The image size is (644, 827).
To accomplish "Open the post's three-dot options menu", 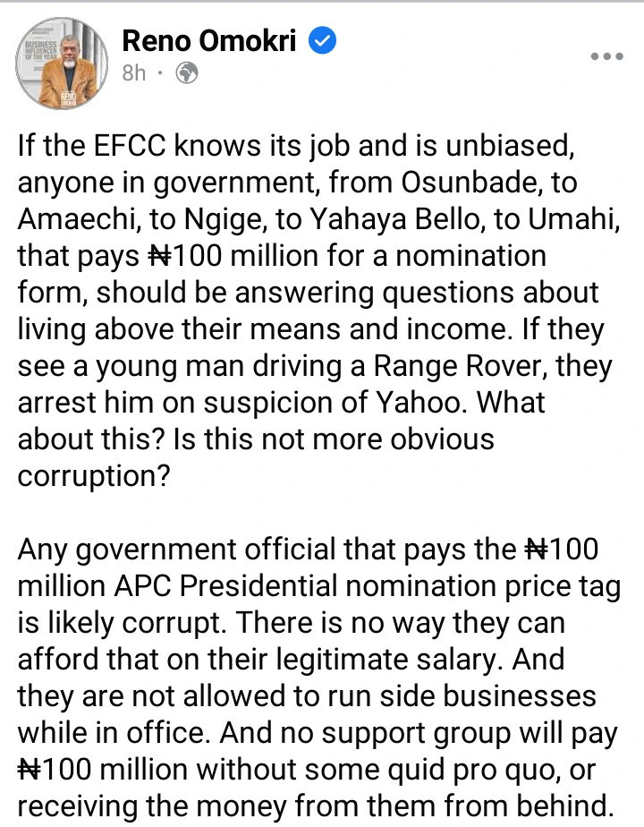I will click(606, 55).
